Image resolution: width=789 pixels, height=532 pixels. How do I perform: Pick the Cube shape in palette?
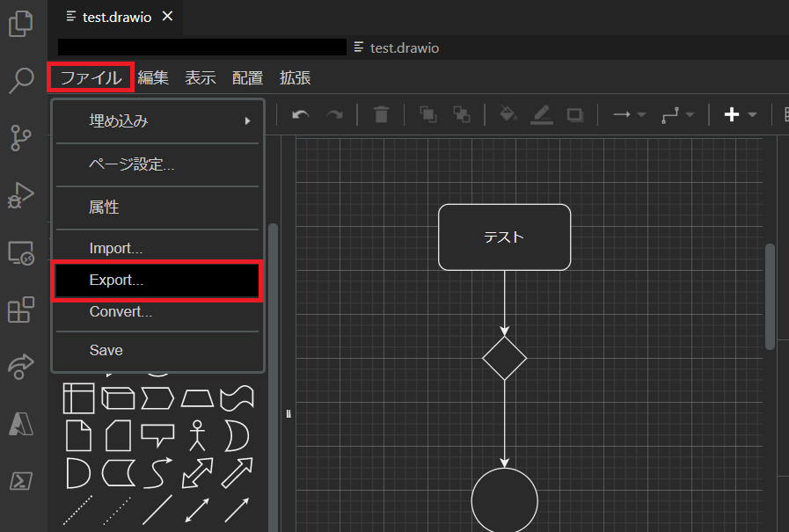click(118, 398)
